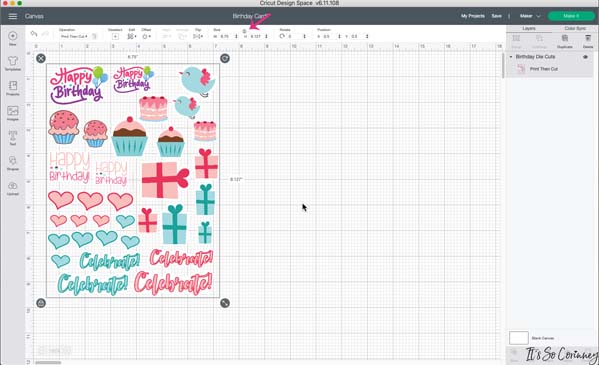The width and height of the screenshot is (599, 365).
Task: Open Shapes from the left sidebar
Action: 13,163
